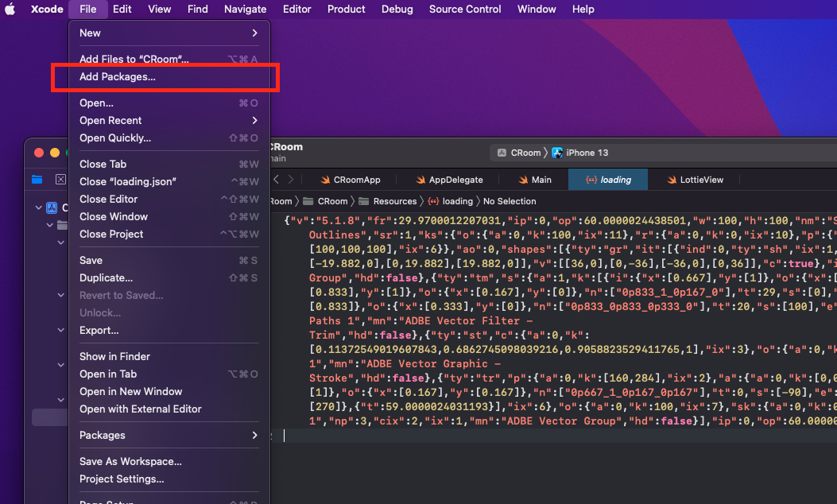Minimize the Xcode window with yellow button
The width and height of the screenshot is (837, 504).
[x=54, y=153]
